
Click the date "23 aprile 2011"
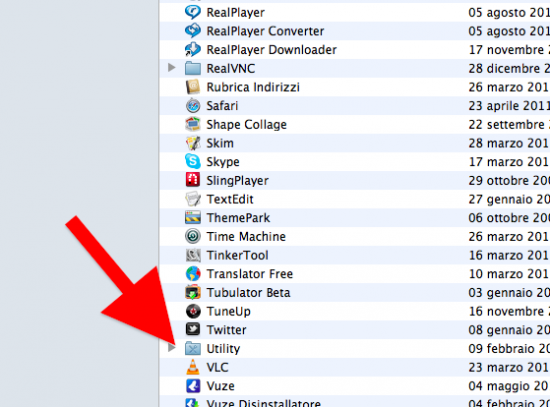point(509,106)
